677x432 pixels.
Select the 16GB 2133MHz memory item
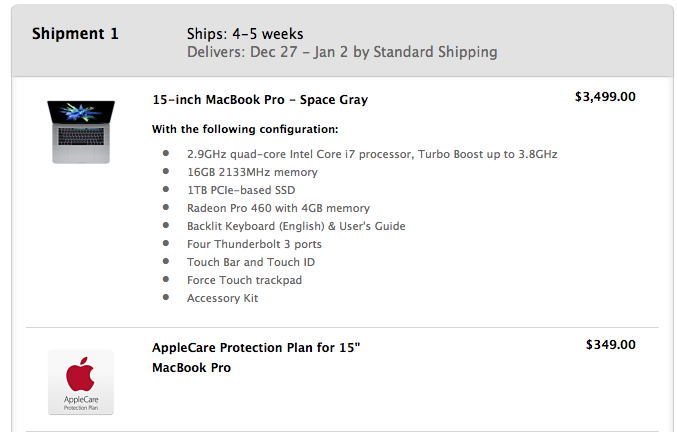pyautogui.click(x=252, y=172)
